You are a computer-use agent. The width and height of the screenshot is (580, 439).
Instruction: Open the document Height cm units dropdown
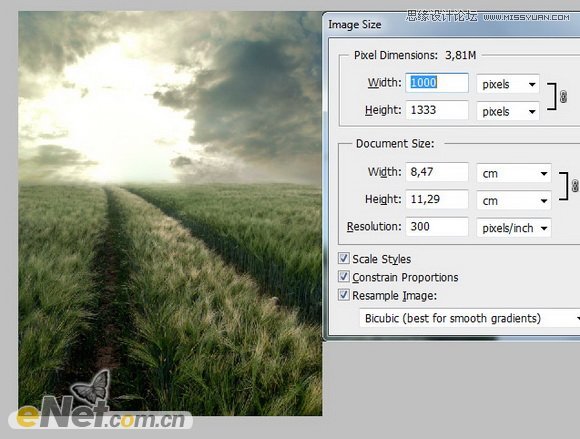click(x=514, y=200)
